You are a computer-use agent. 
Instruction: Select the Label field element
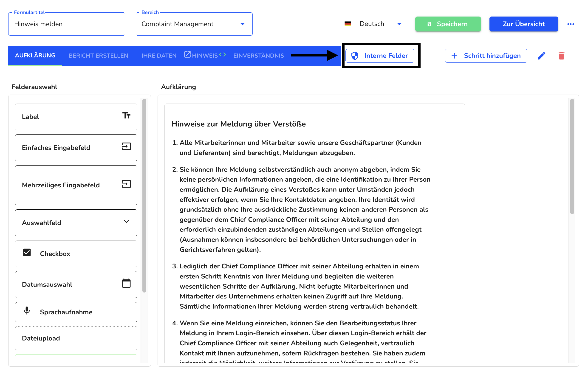pos(76,117)
